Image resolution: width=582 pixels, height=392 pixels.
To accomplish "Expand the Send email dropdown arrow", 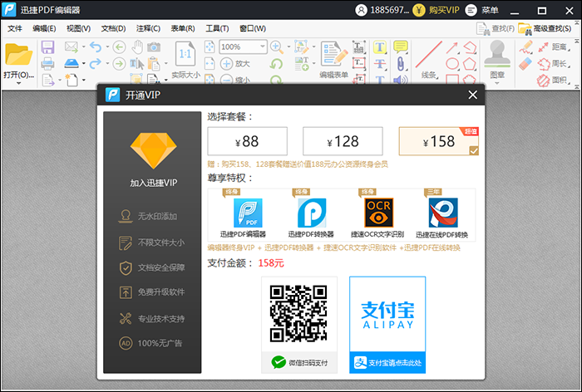I will click(x=83, y=47).
